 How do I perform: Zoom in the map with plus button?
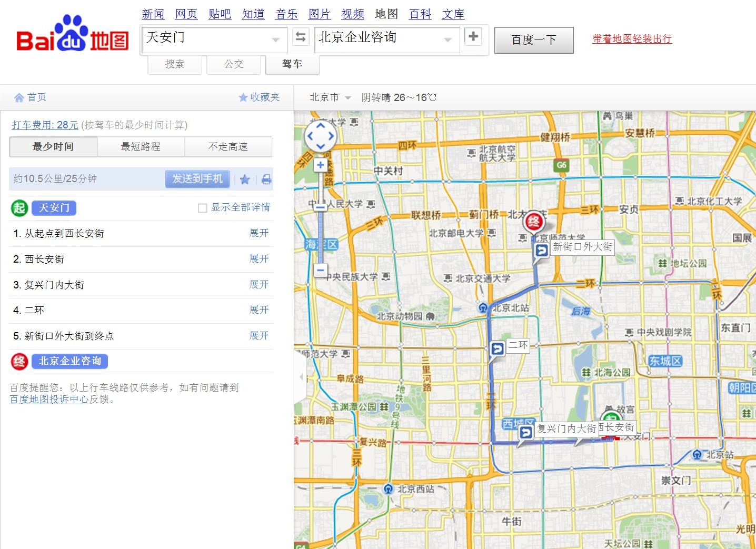tap(321, 165)
